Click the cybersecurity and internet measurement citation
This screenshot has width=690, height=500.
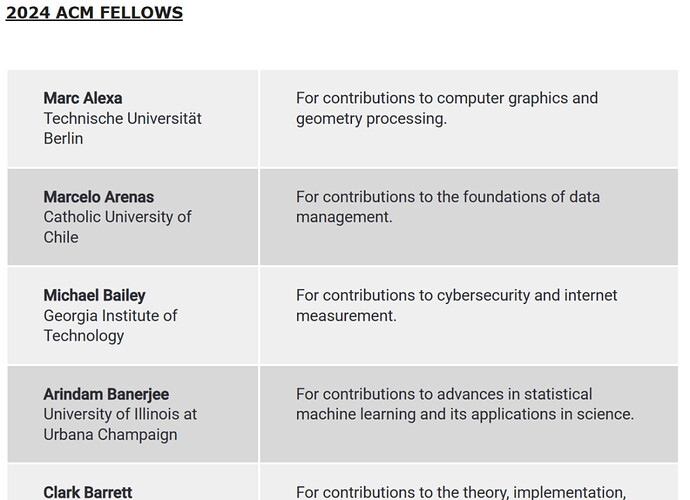pyautogui.click(x=456, y=305)
